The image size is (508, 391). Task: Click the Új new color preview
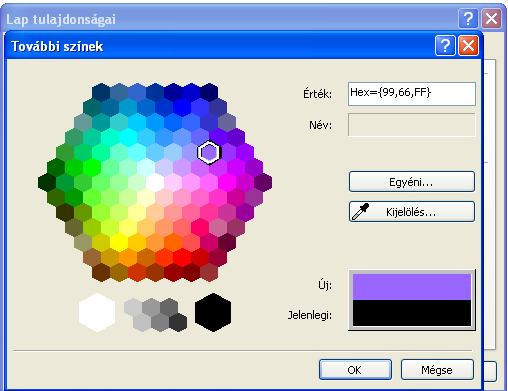[412, 287]
